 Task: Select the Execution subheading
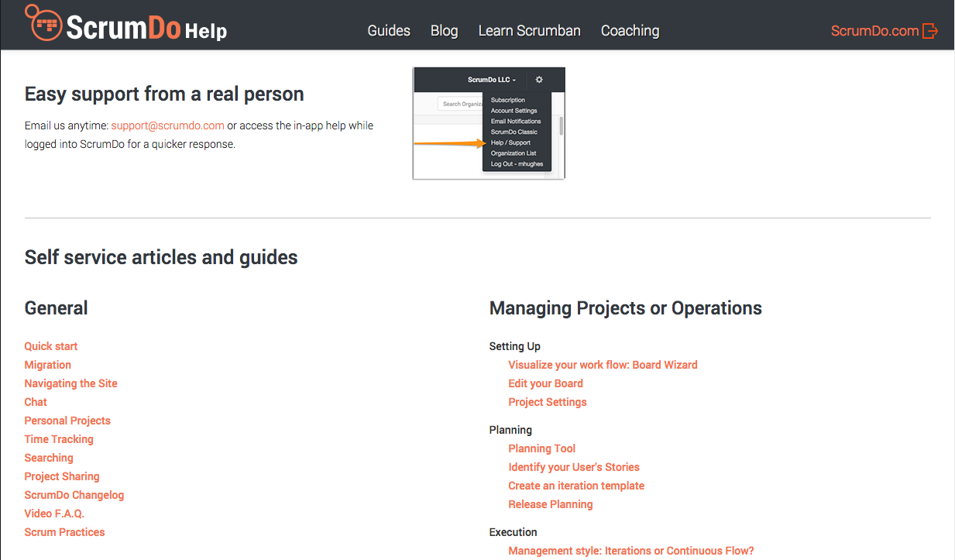513,532
